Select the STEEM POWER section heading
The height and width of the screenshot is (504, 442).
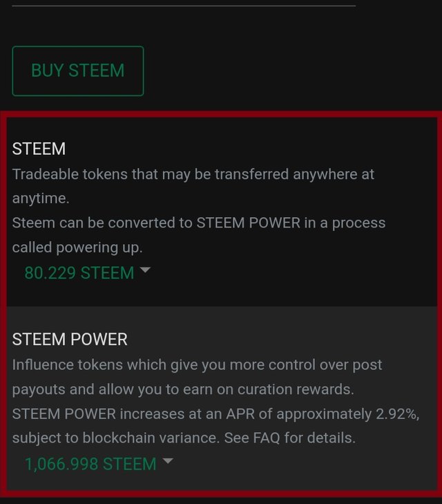[x=70, y=339]
